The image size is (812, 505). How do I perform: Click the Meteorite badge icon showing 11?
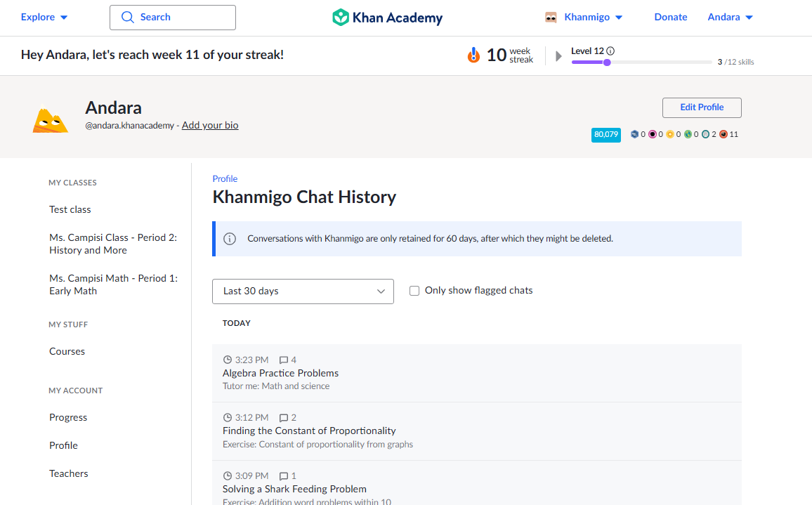(x=723, y=134)
